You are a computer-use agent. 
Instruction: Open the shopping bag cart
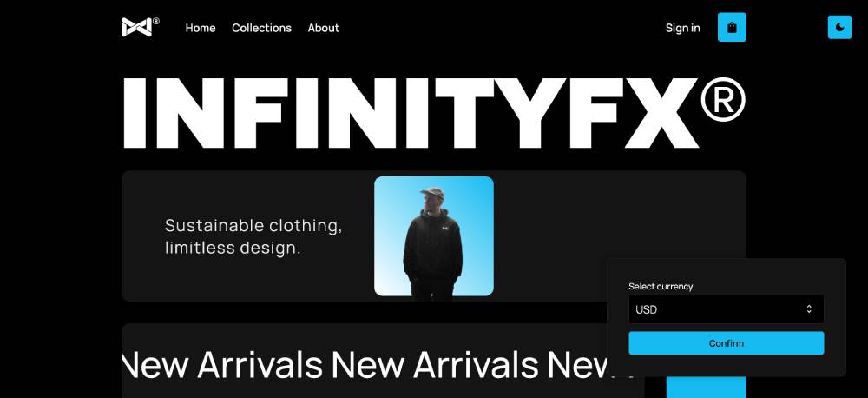point(732,27)
